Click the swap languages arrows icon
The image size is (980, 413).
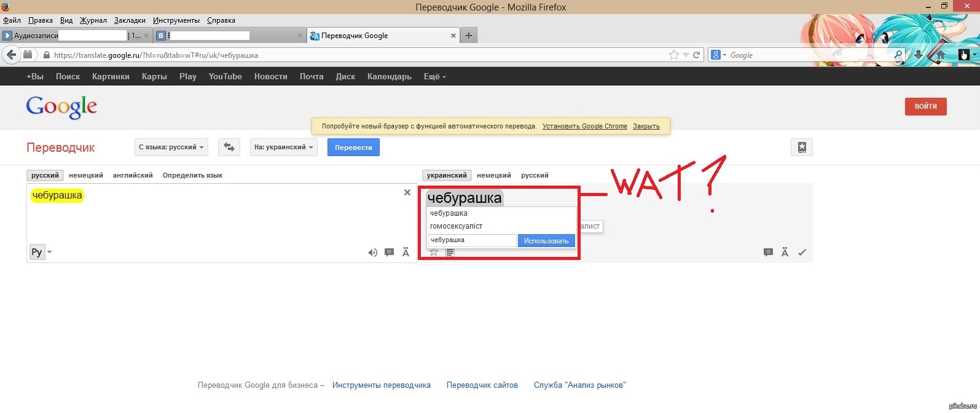tap(229, 147)
